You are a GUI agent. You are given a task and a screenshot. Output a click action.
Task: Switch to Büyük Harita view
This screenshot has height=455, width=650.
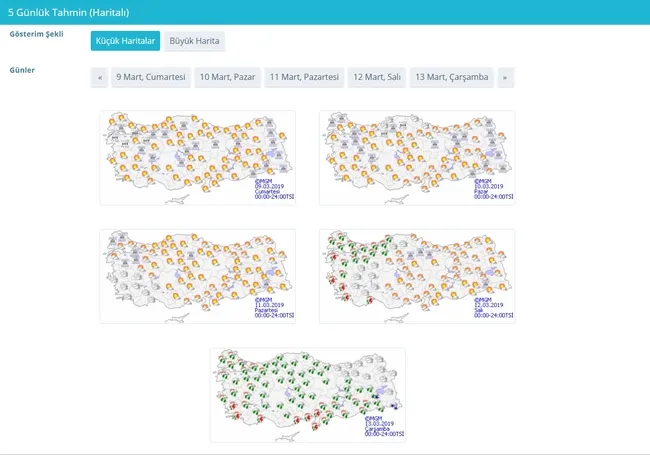click(194, 41)
